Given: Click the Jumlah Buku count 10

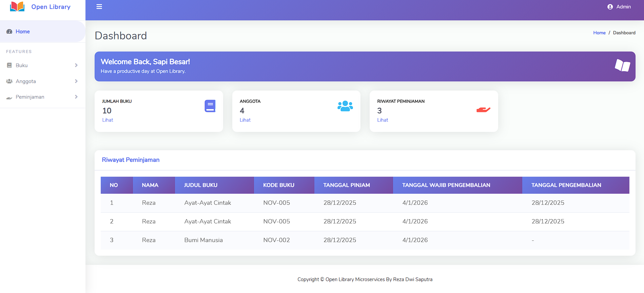Looking at the screenshot, I should (x=107, y=111).
